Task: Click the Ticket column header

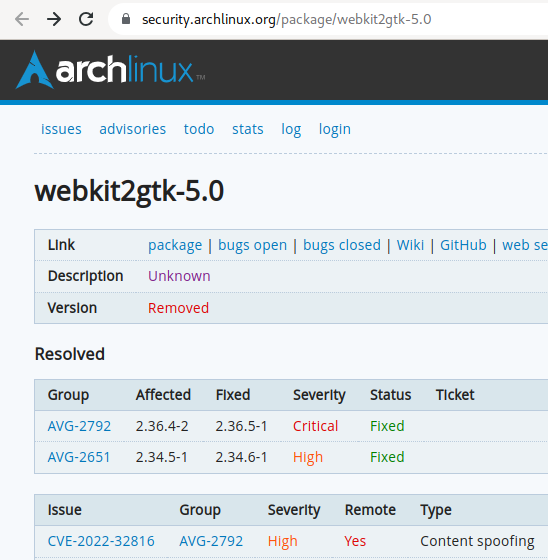Action: click(455, 395)
